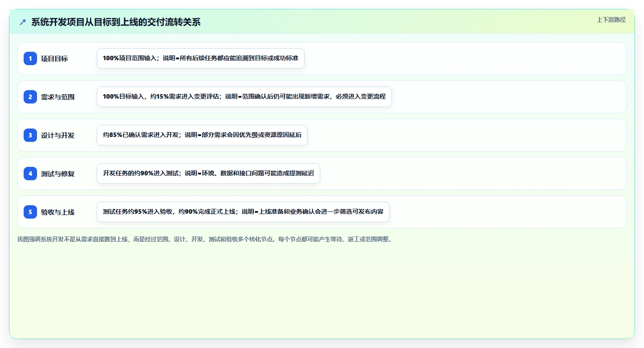Select the 设计与开发 step label
The image size is (644, 348).
(x=58, y=135)
